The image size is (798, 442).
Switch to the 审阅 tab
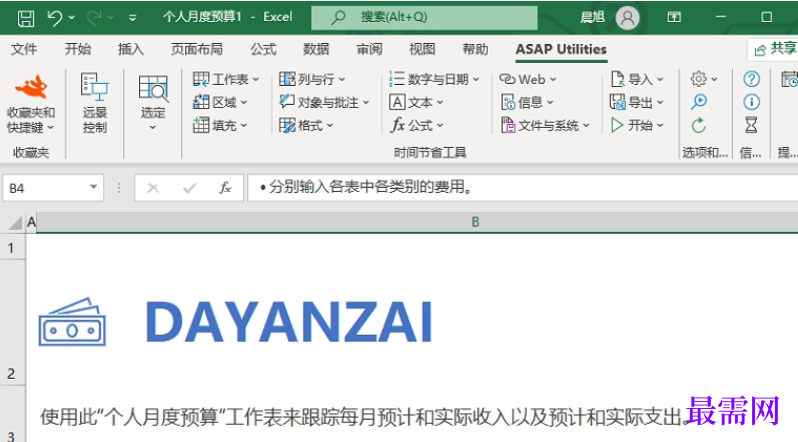369,49
